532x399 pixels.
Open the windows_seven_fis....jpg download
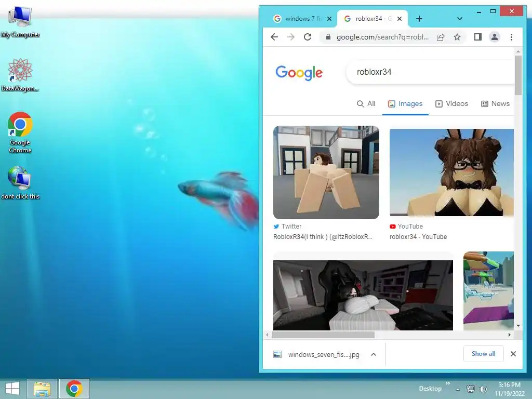coord(324,354)
